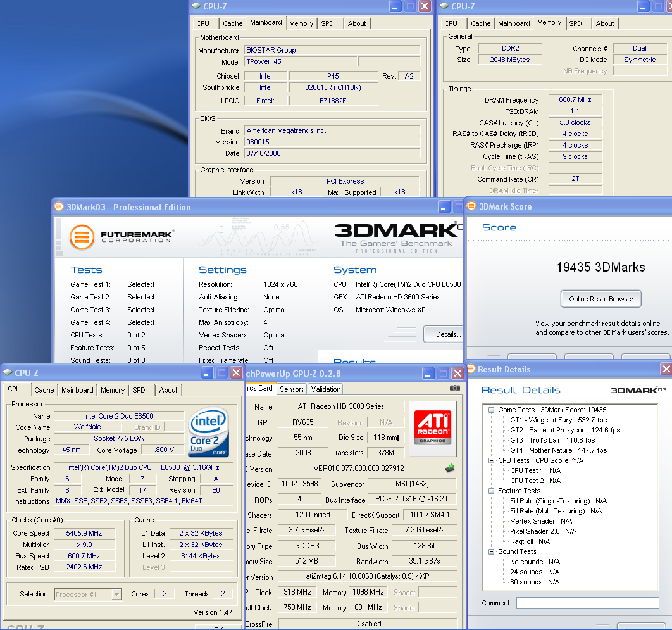Image resolution: width=672 pixels, height=630 pixels.
Task: Close the Result Details window
Action: click(666, 369)
